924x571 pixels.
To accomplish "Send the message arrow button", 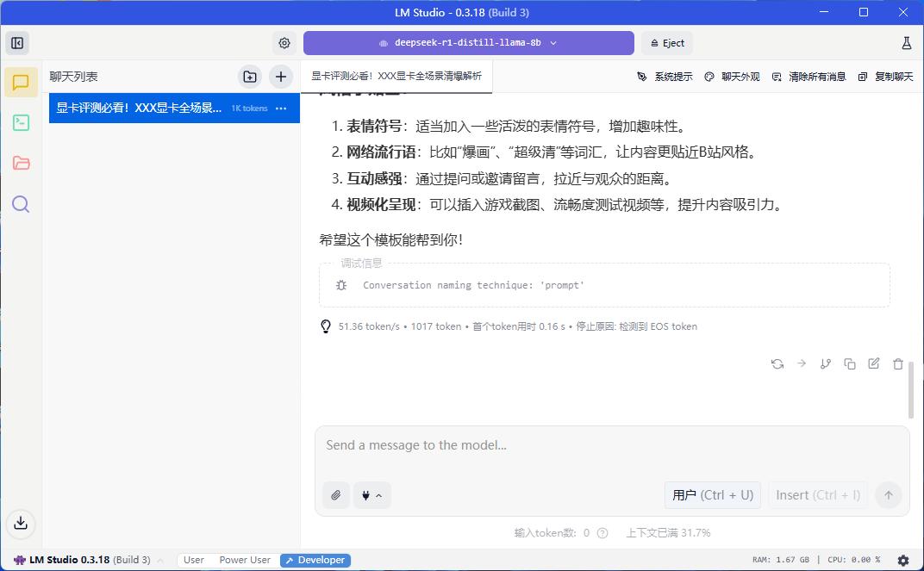I will 889,495.
